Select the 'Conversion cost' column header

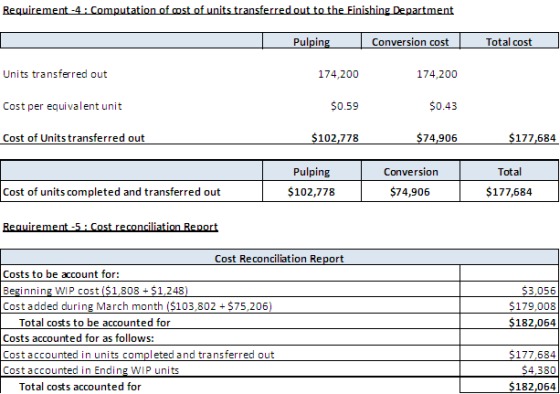[410, 42]
